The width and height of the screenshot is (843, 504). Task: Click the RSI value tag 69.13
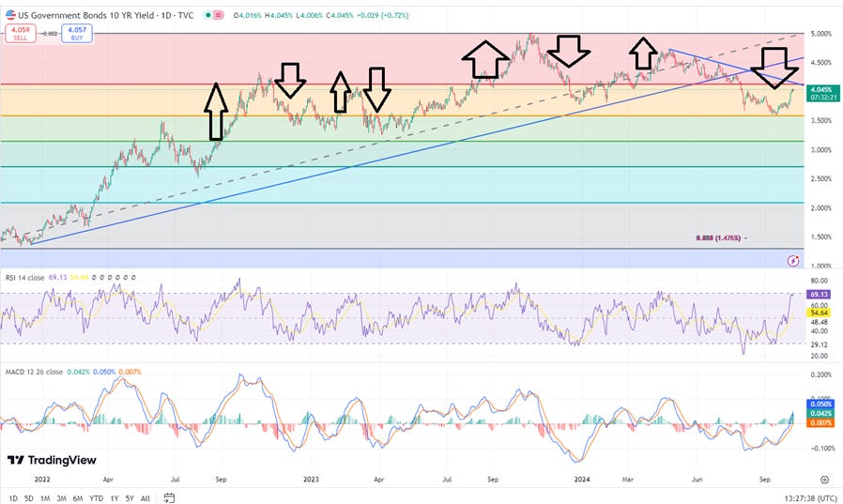pos(819,295)
